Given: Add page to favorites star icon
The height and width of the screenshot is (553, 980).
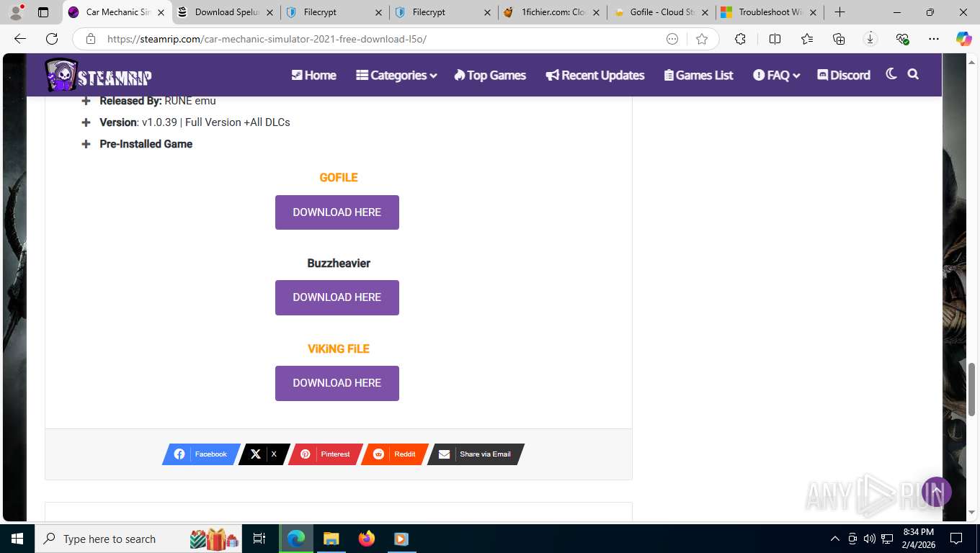Looking at the screenshot, I should [702, 39].
